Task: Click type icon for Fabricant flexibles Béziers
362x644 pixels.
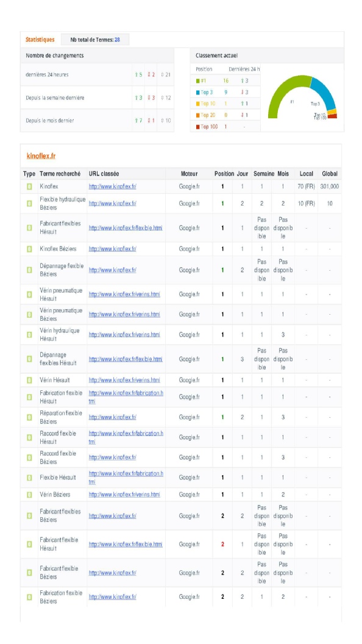Action: (29, 516)
